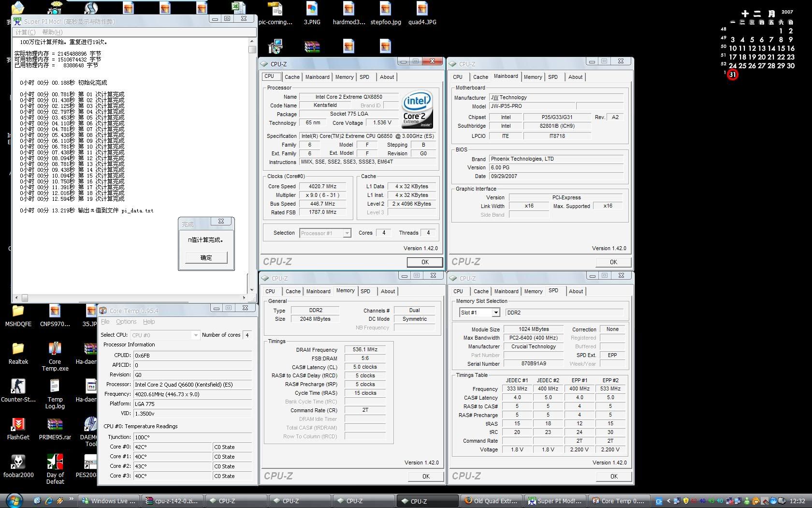Select About tab in CPU-Z SPD window
The width and height of the screenshot is (812, 508).
576,291
